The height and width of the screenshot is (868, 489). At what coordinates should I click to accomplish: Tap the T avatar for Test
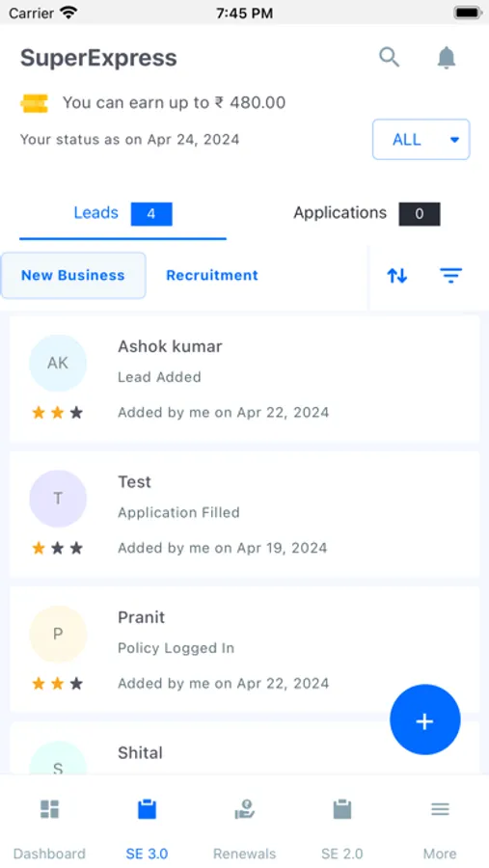pyautogui.click(x=58, y=499)
